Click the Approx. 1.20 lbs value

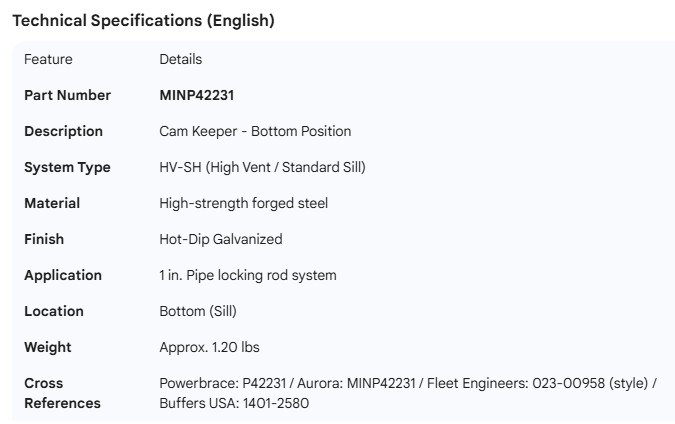pyautogui.click(x=210, y=347)
